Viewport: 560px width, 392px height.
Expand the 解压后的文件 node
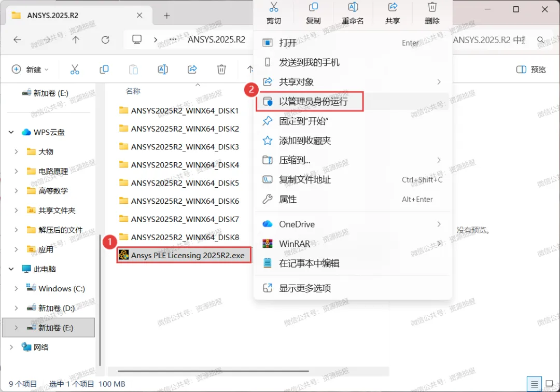tap(16, 230)
